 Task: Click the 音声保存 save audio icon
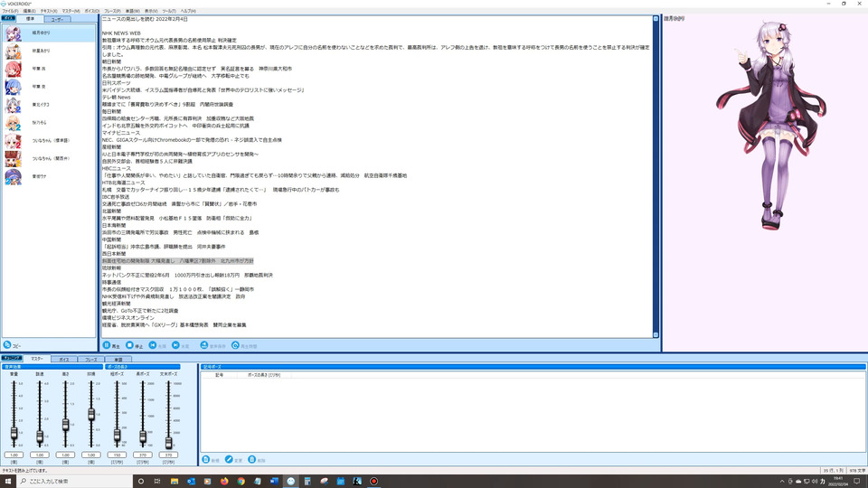point(204,345)
